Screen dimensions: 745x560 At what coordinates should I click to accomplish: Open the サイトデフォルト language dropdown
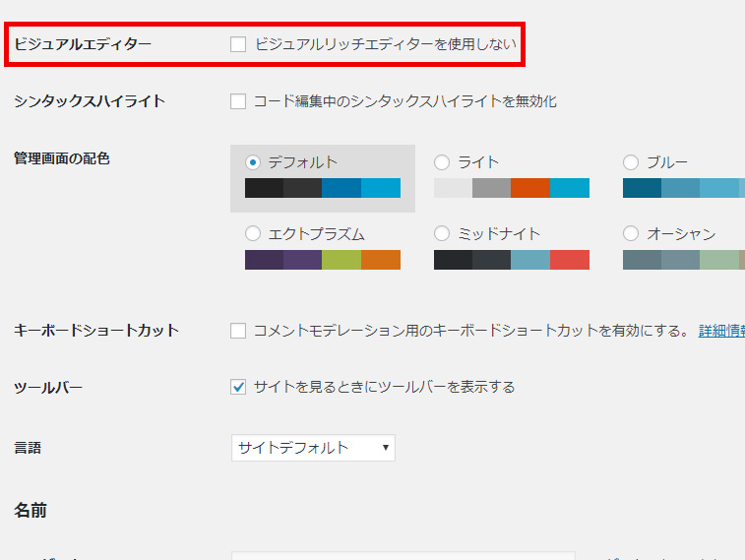coord(313,448)
